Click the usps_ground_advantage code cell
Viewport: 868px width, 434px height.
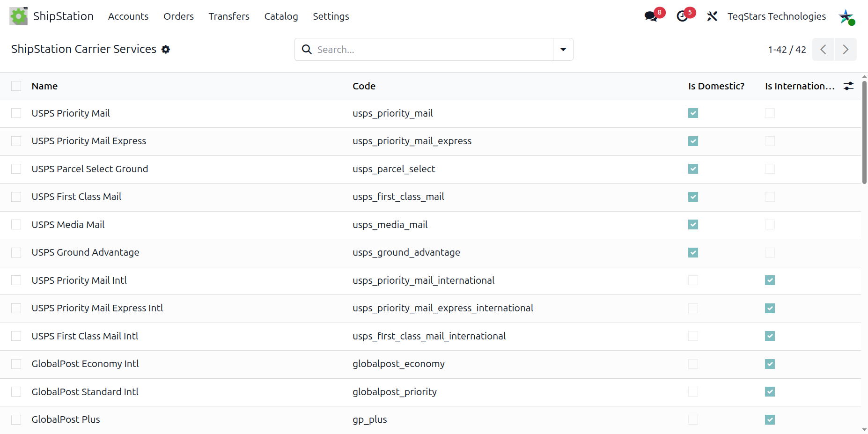pyautogui.click(x=406, y=252)
